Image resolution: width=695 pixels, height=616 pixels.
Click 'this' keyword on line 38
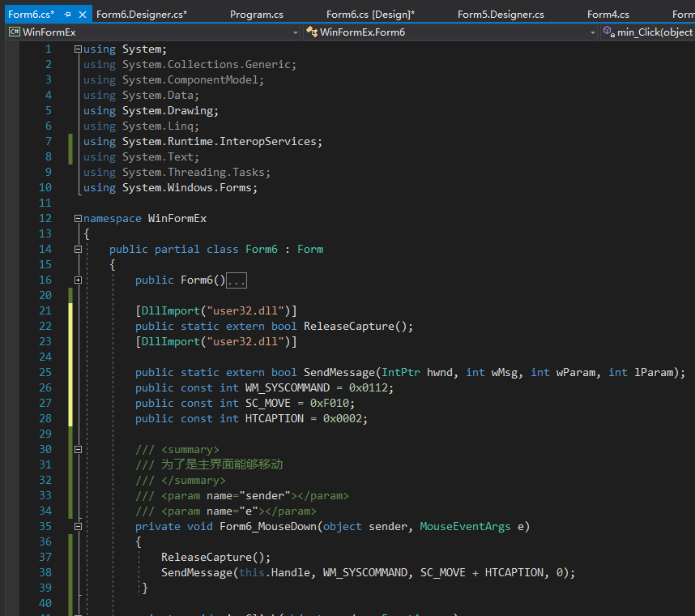click(252, 572)
